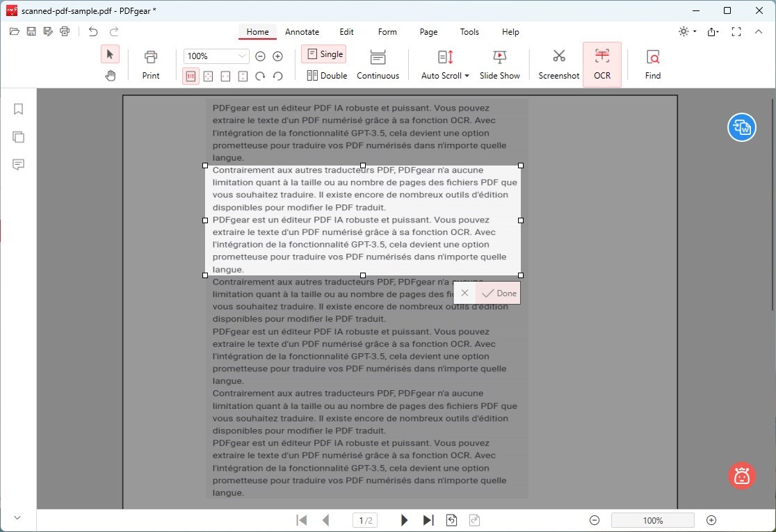Select Single page layout
The height and width of the screenshot is (532, 776).
click(324, 54)
